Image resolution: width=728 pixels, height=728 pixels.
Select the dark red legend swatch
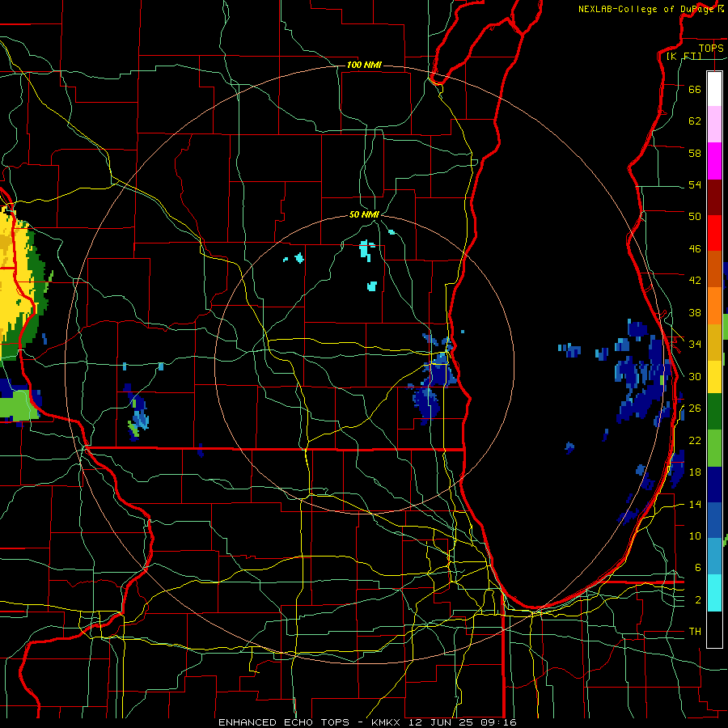tap(714, 197)
